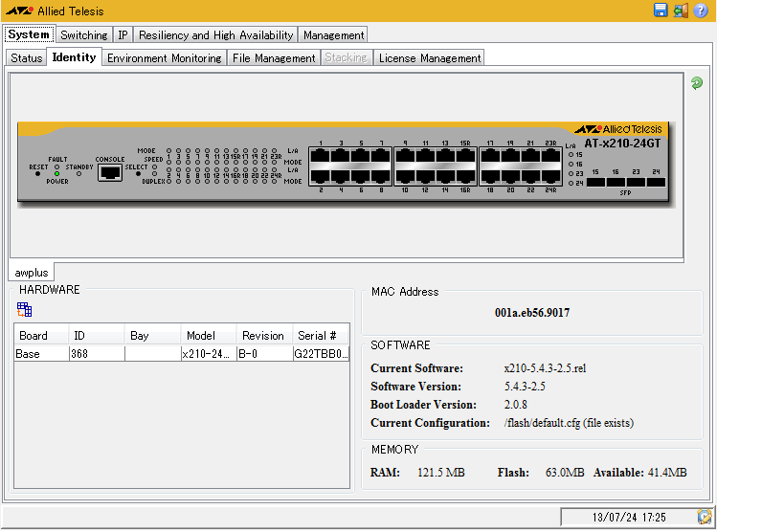
Task: Open File Management sub-tab
Action: [274, 58]
